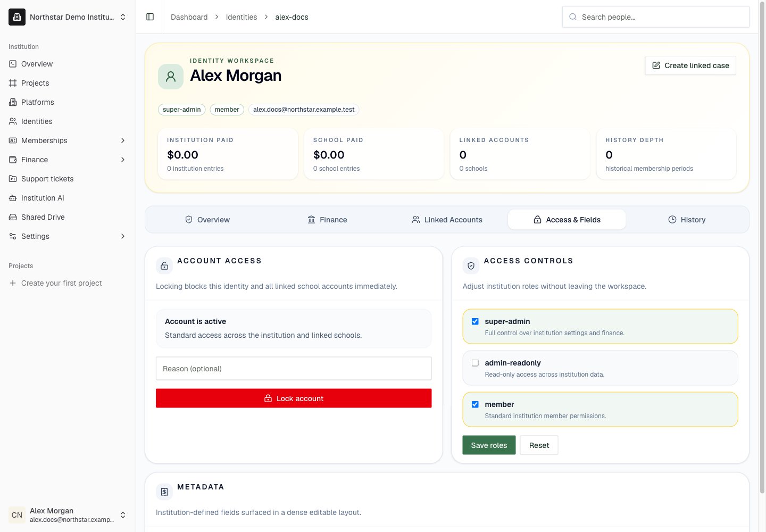Uncheck the member role checkbox
This screenshot has width=766, height=532.
tap(475, 404)
